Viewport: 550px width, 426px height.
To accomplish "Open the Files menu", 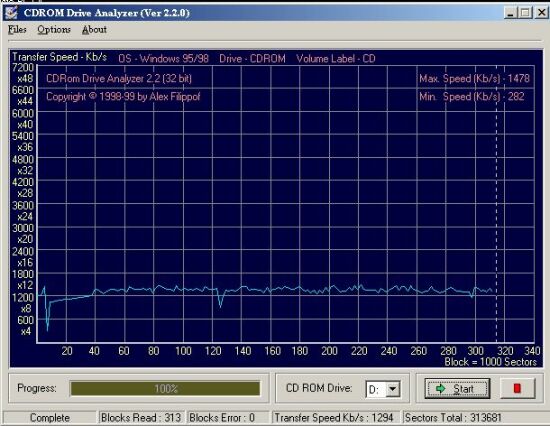I will [17, 29].
